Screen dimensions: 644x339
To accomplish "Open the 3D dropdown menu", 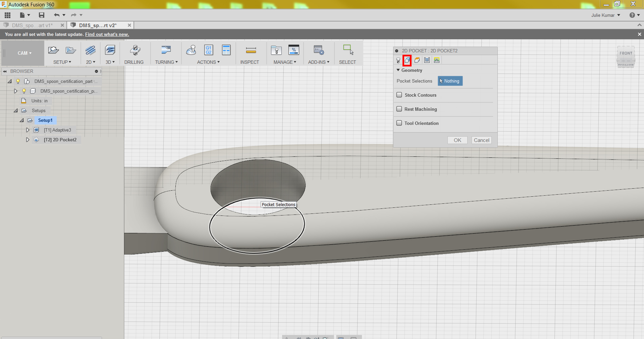I will coord(110,62).
